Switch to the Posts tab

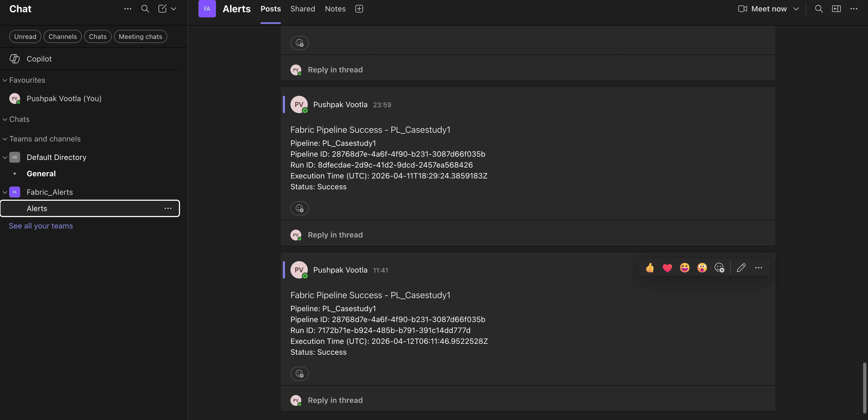coord(271,9)
